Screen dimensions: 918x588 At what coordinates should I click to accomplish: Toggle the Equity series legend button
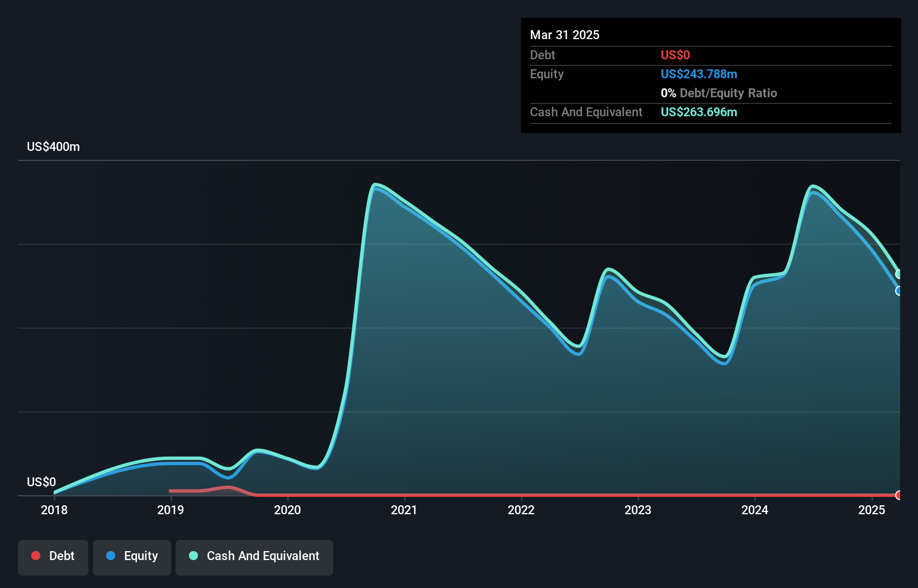[132, 557]
